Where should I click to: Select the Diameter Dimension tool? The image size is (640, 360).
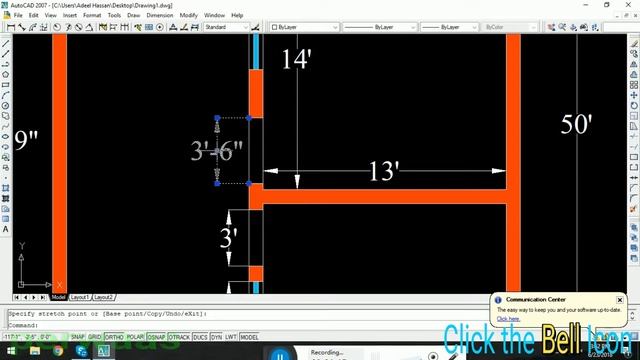(78, 27)
